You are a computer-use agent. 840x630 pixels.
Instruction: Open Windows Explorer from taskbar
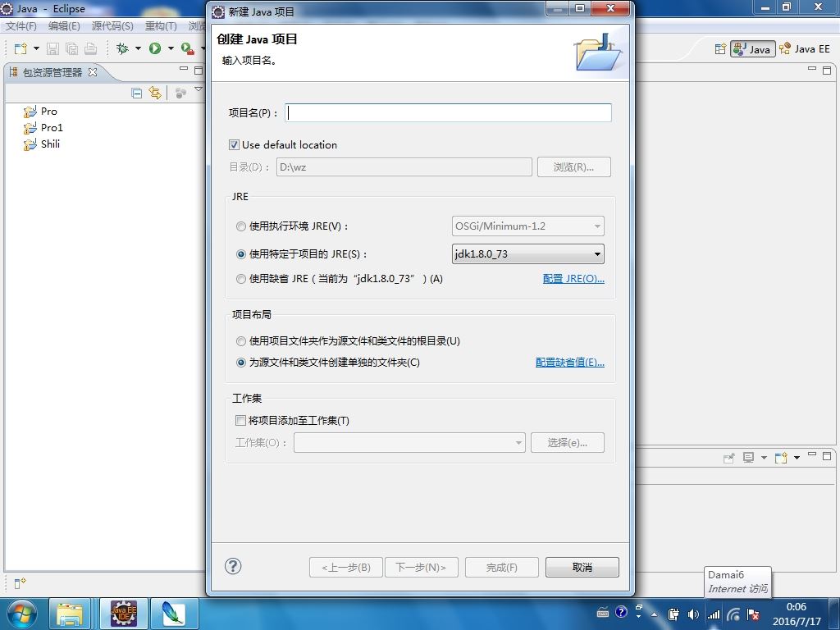click(x=70, y=614)
